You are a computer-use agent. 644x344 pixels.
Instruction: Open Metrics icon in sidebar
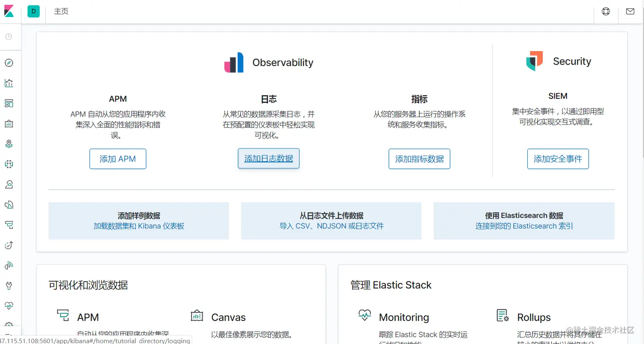click(x=9, y=184)
